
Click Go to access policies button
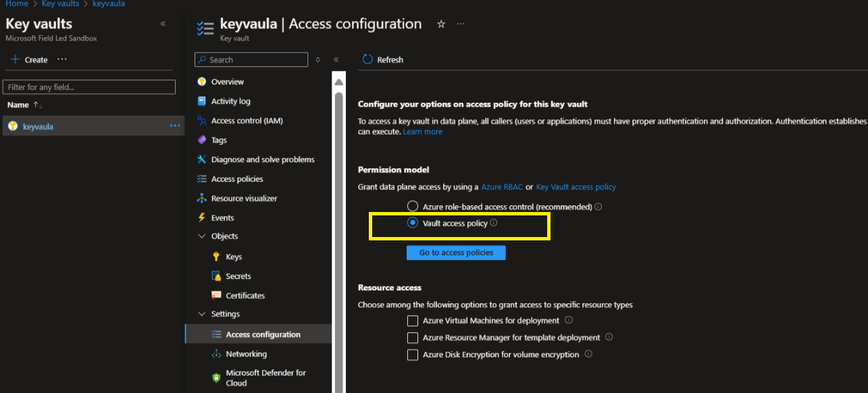(456, 253)
